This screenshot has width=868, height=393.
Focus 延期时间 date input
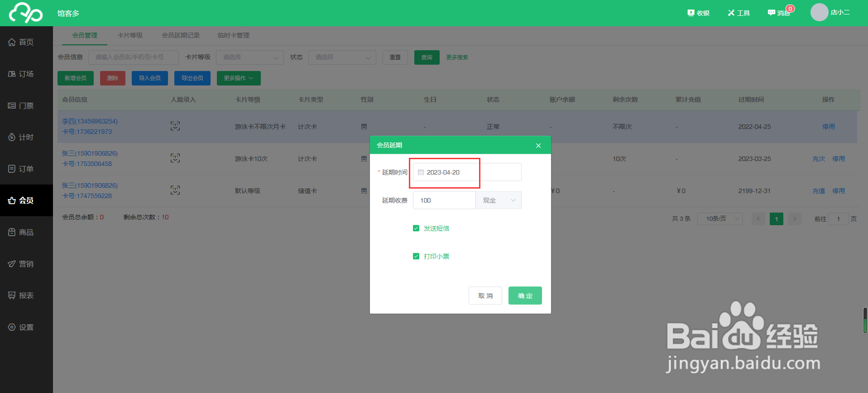pos(467,172)
